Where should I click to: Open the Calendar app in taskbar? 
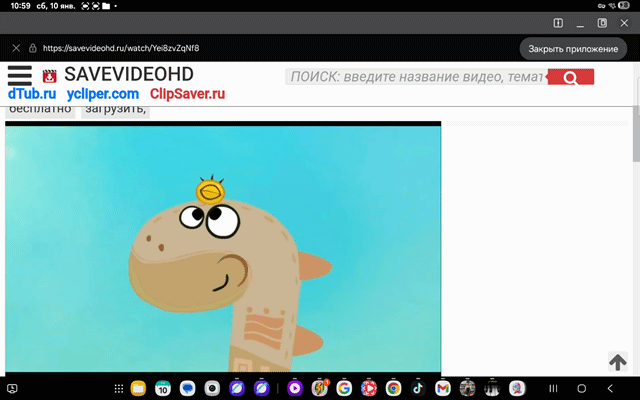coord(163,388)
